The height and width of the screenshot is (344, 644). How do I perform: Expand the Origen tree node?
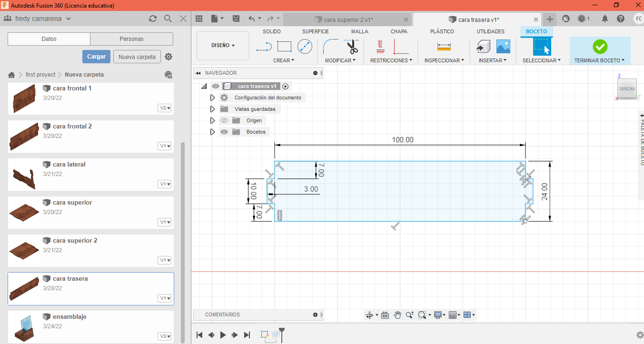tap(213, 120)
